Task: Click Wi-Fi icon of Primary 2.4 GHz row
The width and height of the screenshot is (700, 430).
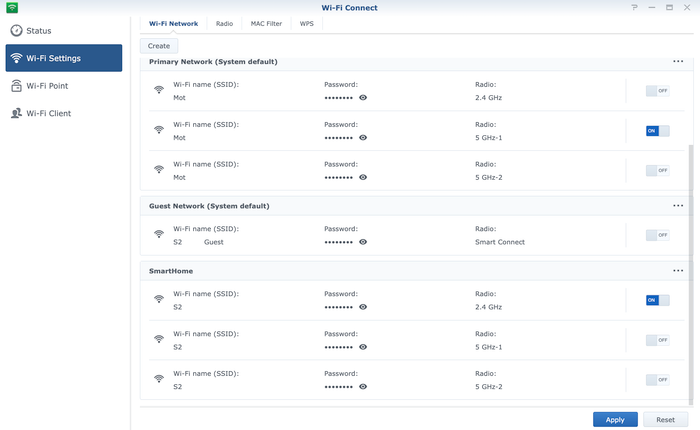Action: (x=158, y=91)
